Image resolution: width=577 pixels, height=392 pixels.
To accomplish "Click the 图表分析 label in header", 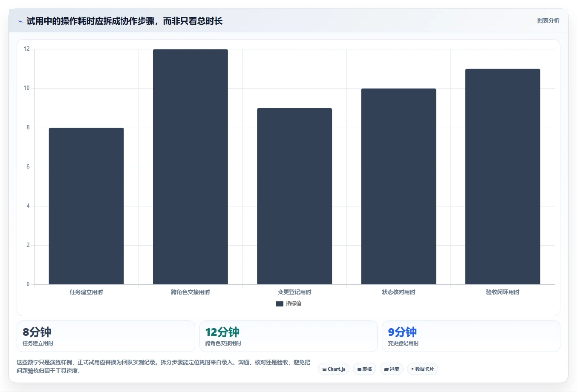I will (548, 20).
